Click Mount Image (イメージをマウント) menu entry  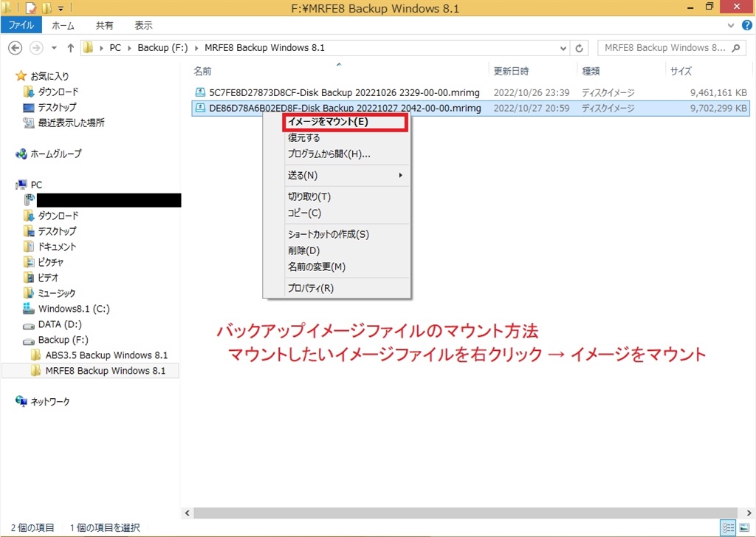tap(345, 122)
